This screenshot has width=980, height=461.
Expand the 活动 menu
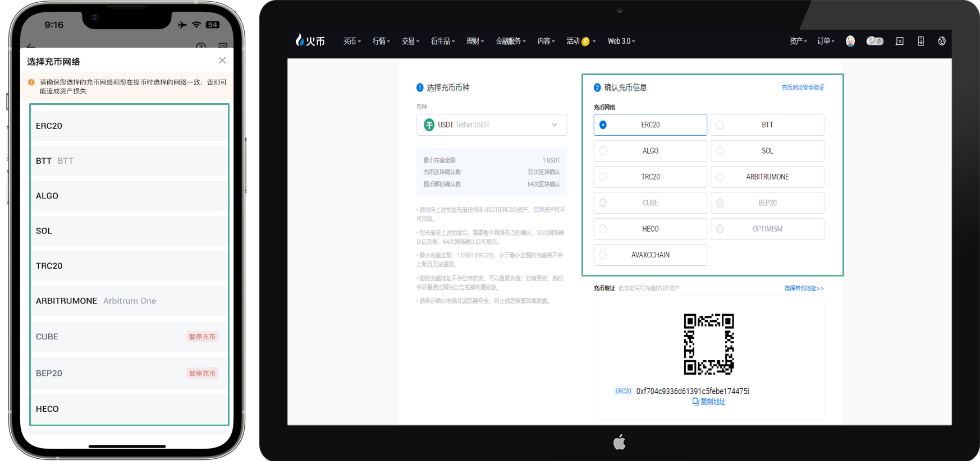pyautogui.click(x=581, y=41)
